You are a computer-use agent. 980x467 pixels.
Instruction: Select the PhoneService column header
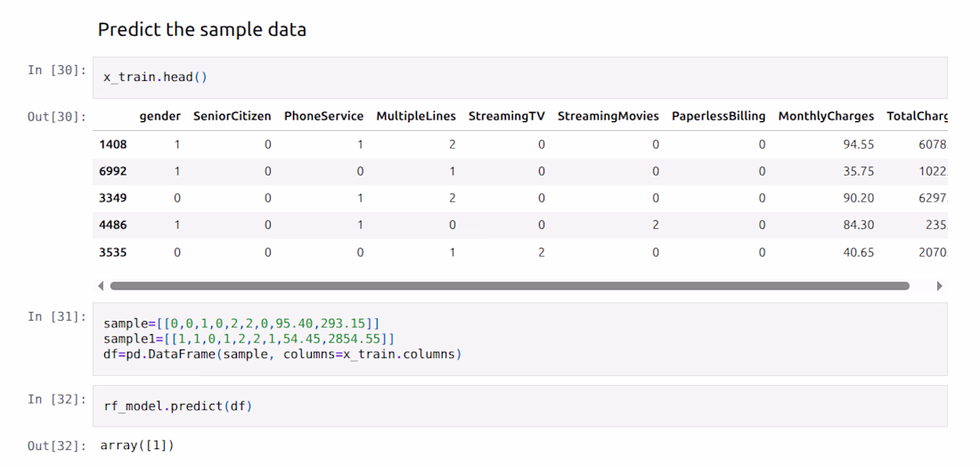tap(323, 116)
